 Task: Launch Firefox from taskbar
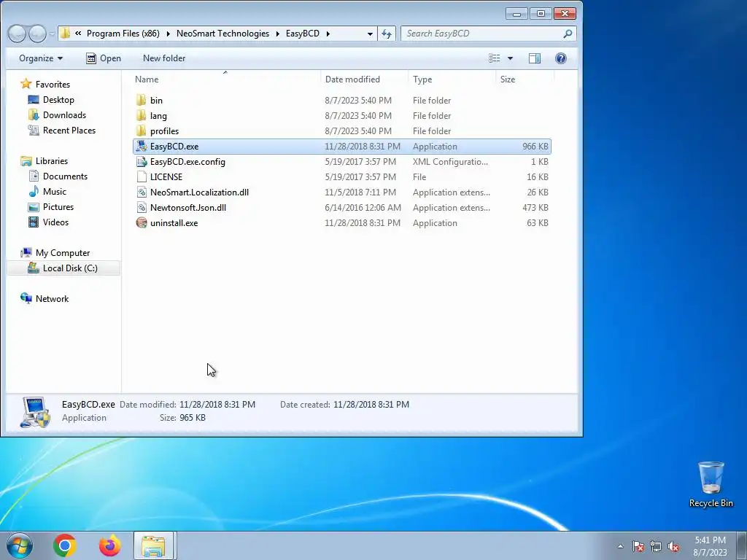tap(109, 545)
